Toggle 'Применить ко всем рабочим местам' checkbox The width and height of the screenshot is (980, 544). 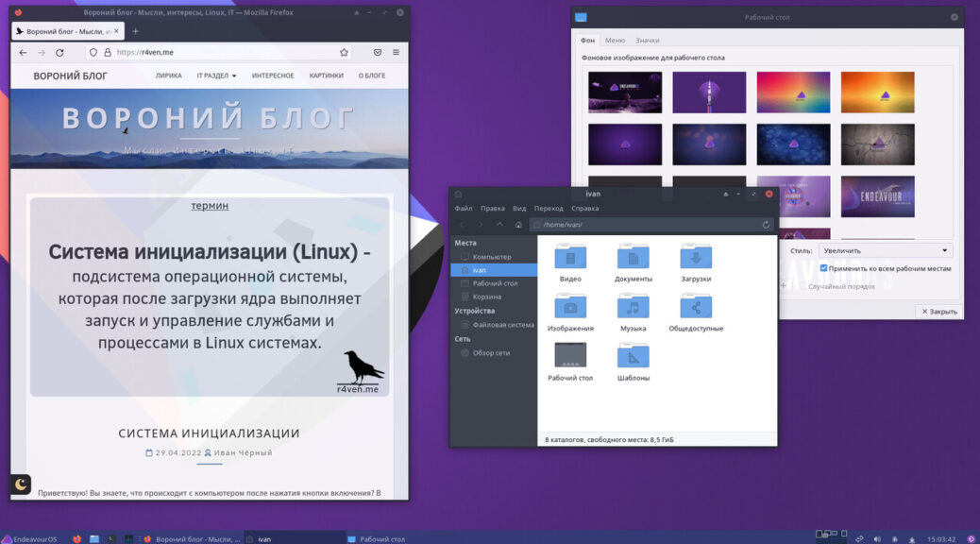pos(824,268)
